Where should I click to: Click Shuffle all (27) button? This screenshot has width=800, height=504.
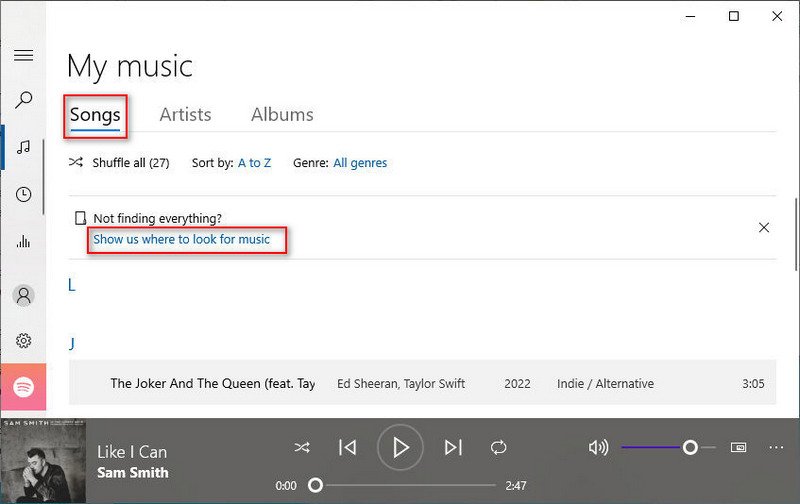(x=120, y=163)
